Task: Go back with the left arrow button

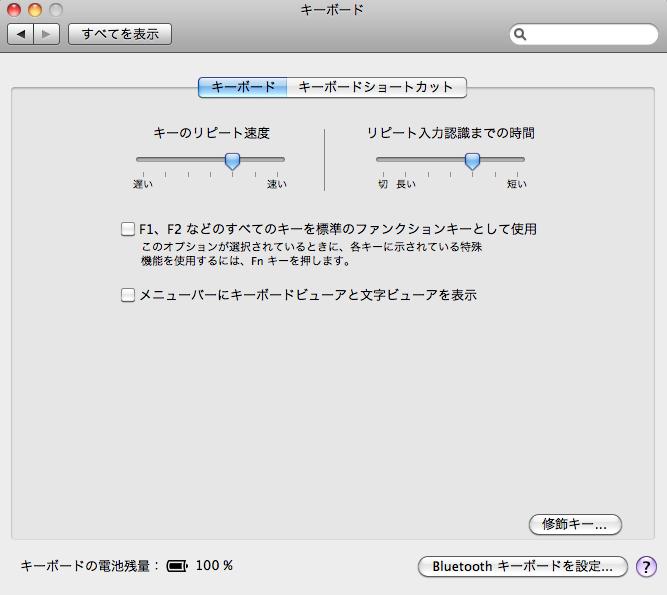Action: click(20, 34)
